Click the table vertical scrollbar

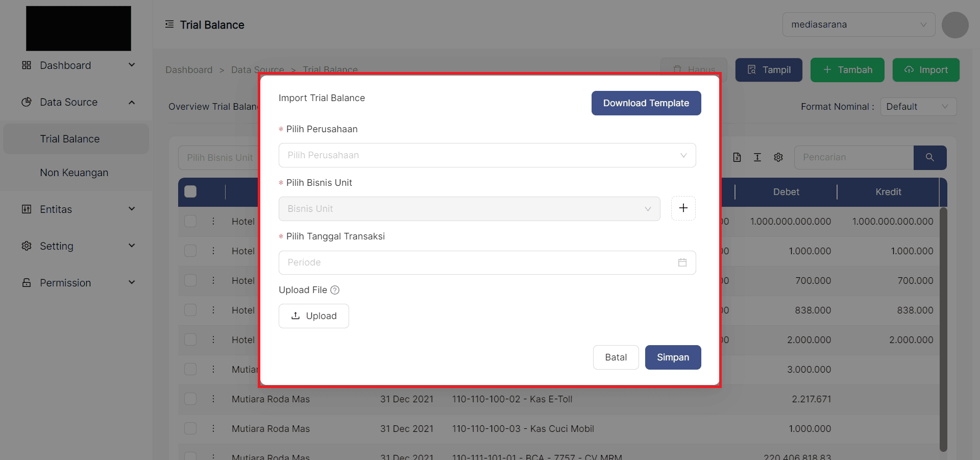pyautogui.click(x=943, y=327)
